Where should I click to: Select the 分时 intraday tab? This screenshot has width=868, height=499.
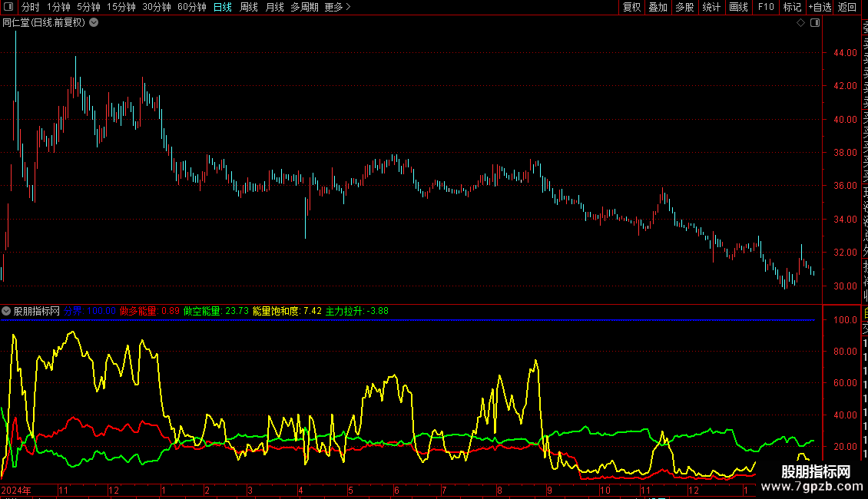(x=30, y=8)
